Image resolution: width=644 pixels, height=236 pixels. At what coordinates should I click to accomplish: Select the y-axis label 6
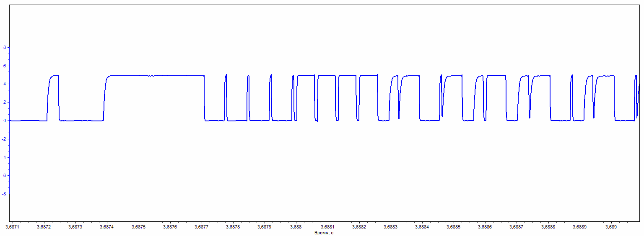[5, 66]
